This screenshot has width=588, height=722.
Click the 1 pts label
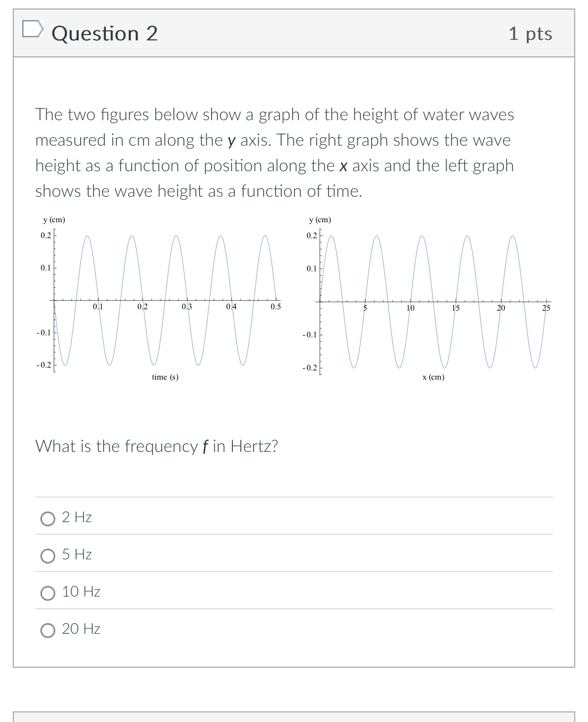[530, 33]
